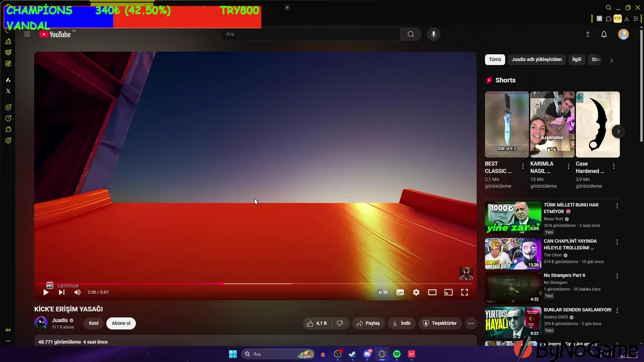Open the Windows Start menu
This screenshot has width=644, height=362.
coord(233,354)
